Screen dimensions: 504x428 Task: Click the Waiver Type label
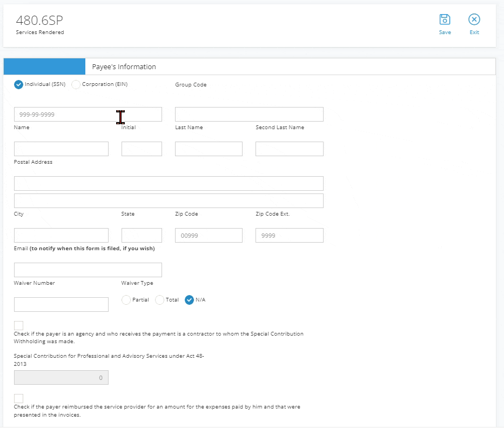[x=137, y=283]
